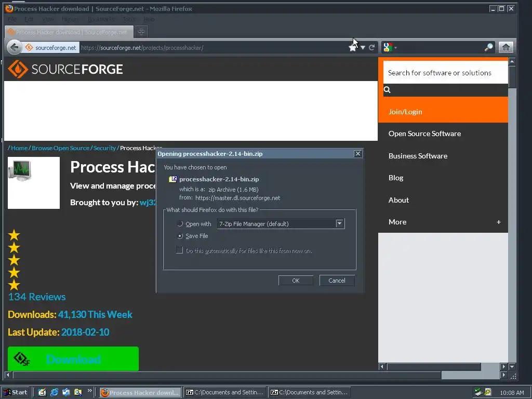The image size is (532, 399).
Task: Click the sidebar frame horizontal scrollbar thumb
Action: [434, 366]
